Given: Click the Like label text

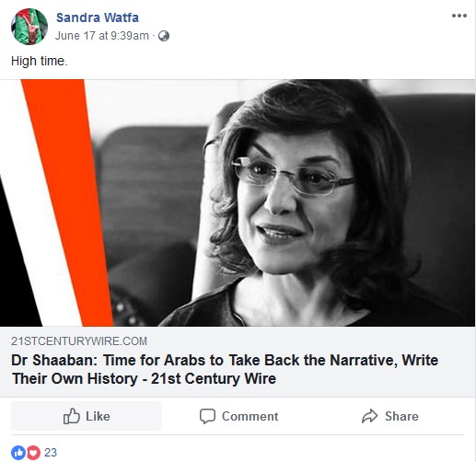Looking at the screenshot, I should (x=98, y=416).
